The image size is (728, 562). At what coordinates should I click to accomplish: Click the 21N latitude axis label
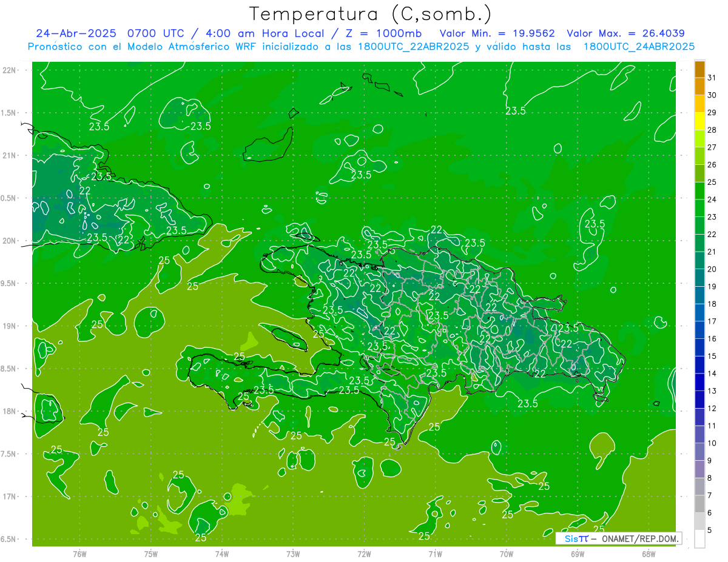tap(8, 155)
